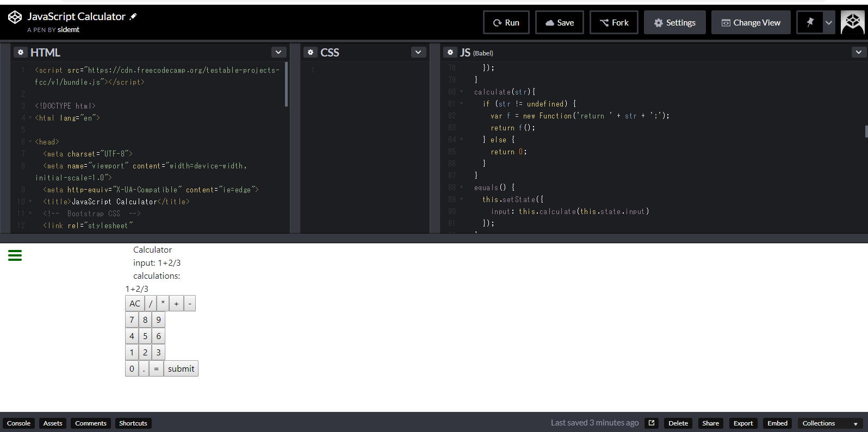Open HTML editor settings gear
868x432 pixels.
click(21, 52)
